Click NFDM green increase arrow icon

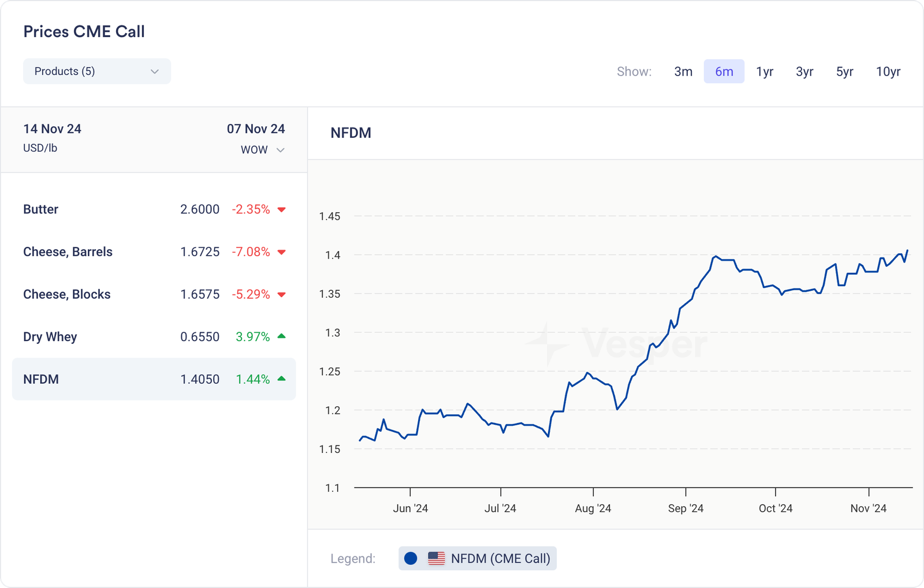[282, 379]
